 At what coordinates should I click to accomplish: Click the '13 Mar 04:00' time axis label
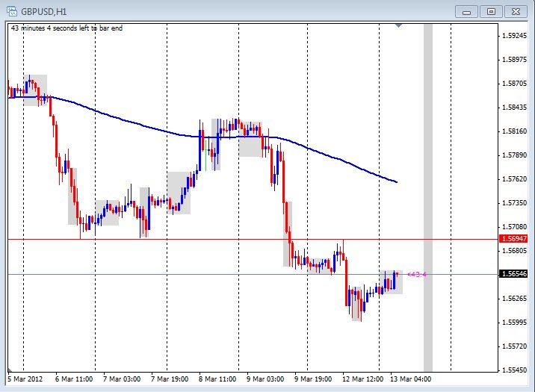click(410, 379)
